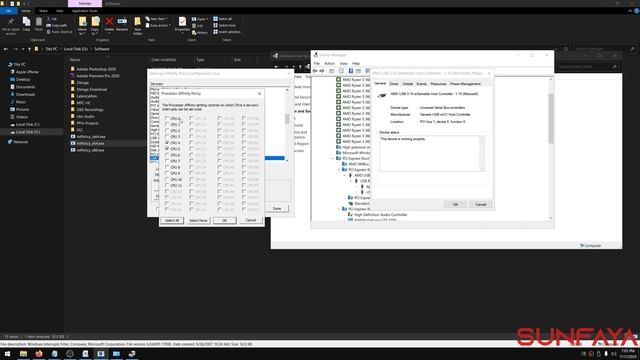This screenshot has height=360, width=640.
Task: Click the Device Manager vertical scrollbar thumb
Action: point(551,118)
